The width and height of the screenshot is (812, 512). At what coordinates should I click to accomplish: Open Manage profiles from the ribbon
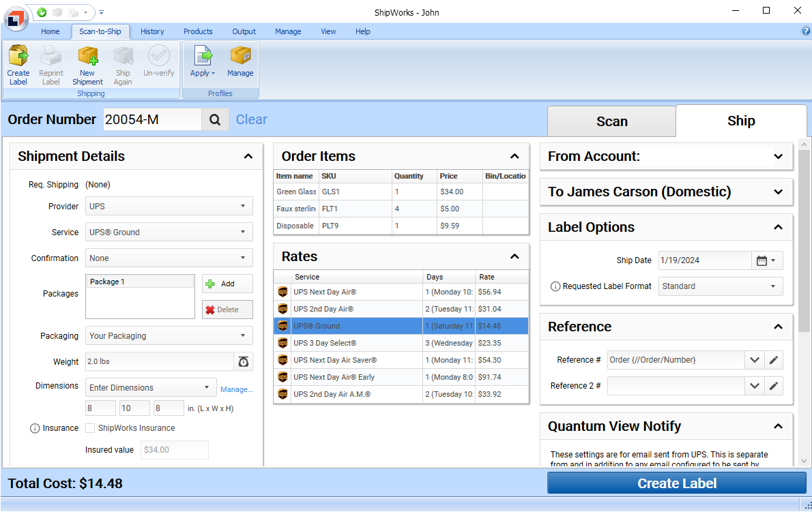tap(240, 61)
